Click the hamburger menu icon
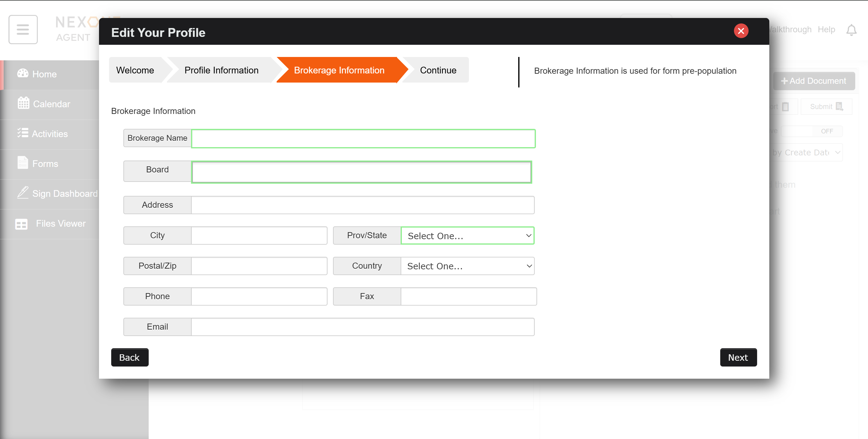Screen dimensions: 868x439 (23, 29)
